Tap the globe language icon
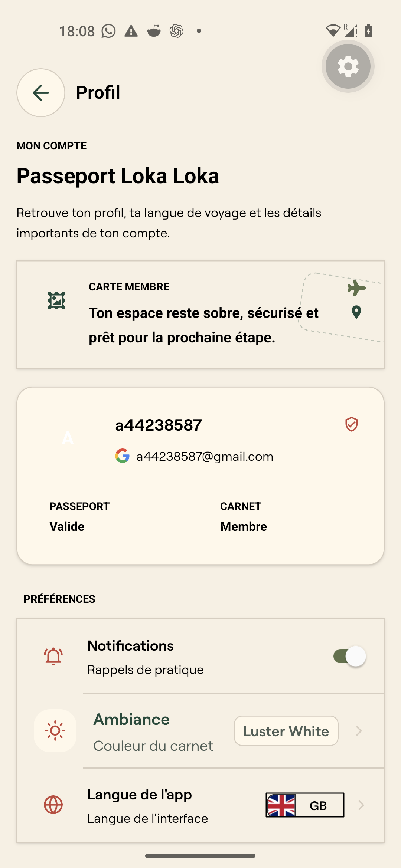This screenshot has height=868, width=401. coord(53,805)
